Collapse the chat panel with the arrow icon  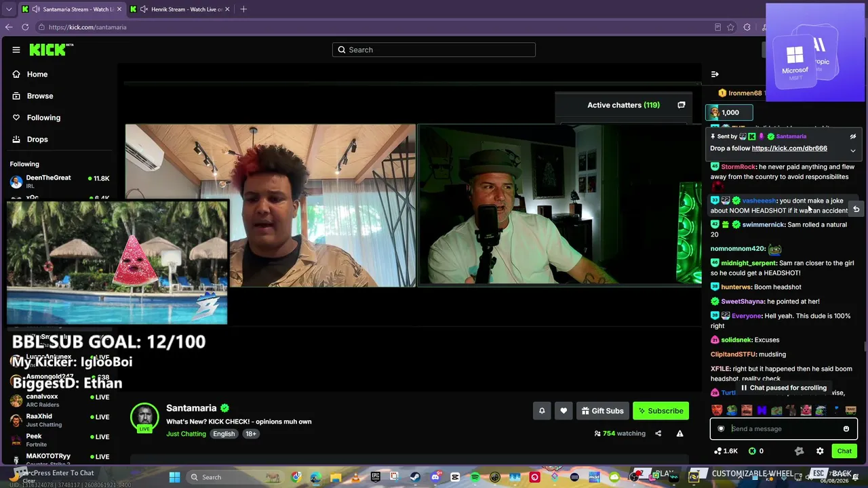pyautogui.click(x=715, y=74)
